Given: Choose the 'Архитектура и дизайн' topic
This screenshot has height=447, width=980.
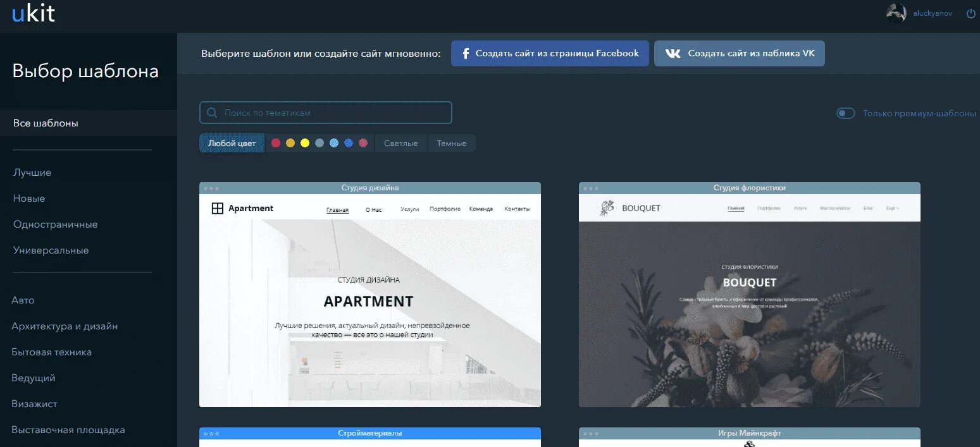Looking at the screenshot, I should point(65,326).
